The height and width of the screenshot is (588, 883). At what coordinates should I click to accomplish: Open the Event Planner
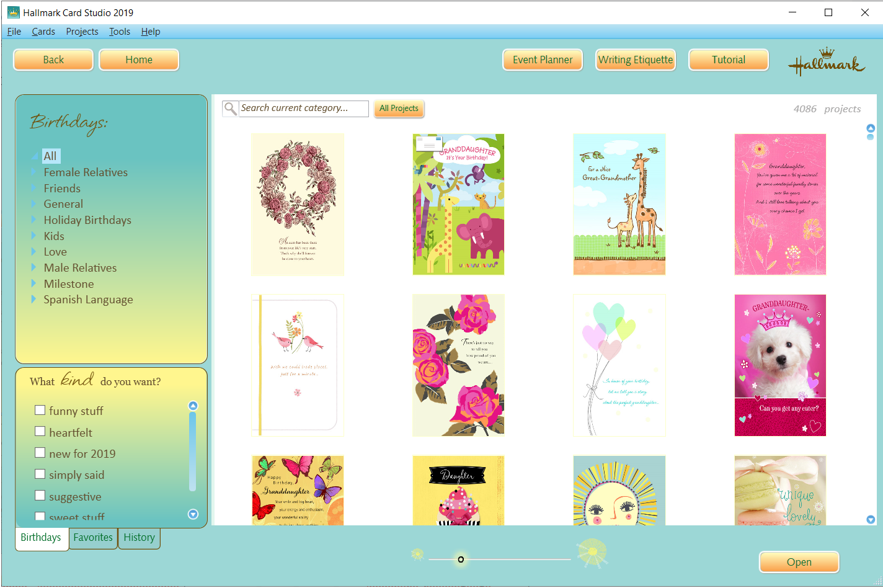543,60
